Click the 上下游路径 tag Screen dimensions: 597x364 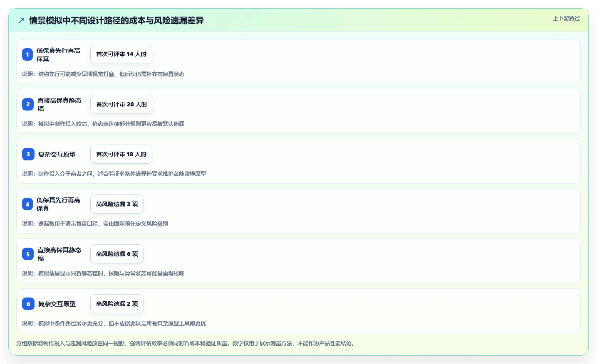point(566,18)
